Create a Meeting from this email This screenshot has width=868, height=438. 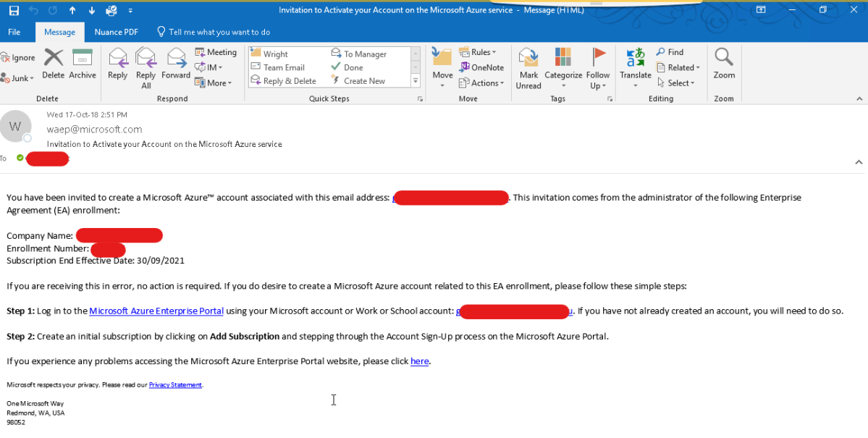click(216, 52)
